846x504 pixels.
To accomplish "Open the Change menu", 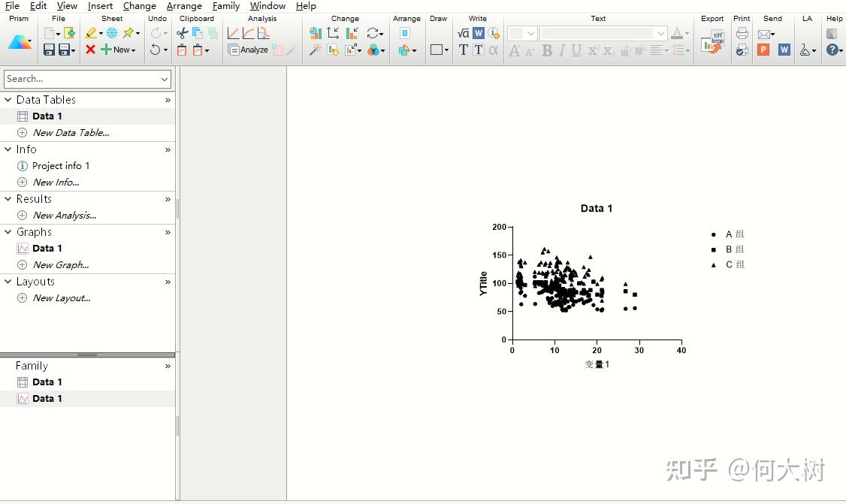I will [139, 6].
